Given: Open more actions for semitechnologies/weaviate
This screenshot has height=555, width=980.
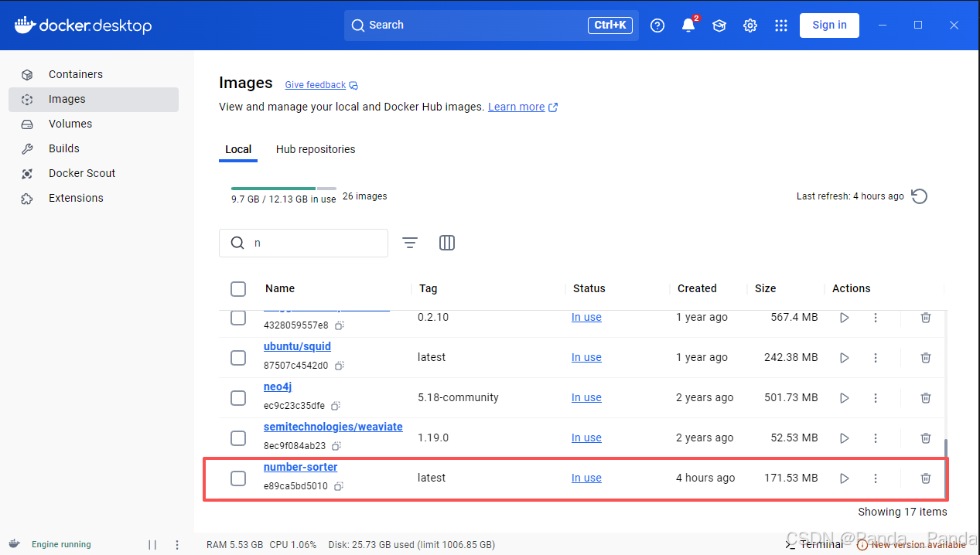Looking at the screenshot, I should (x=876, y=438).
